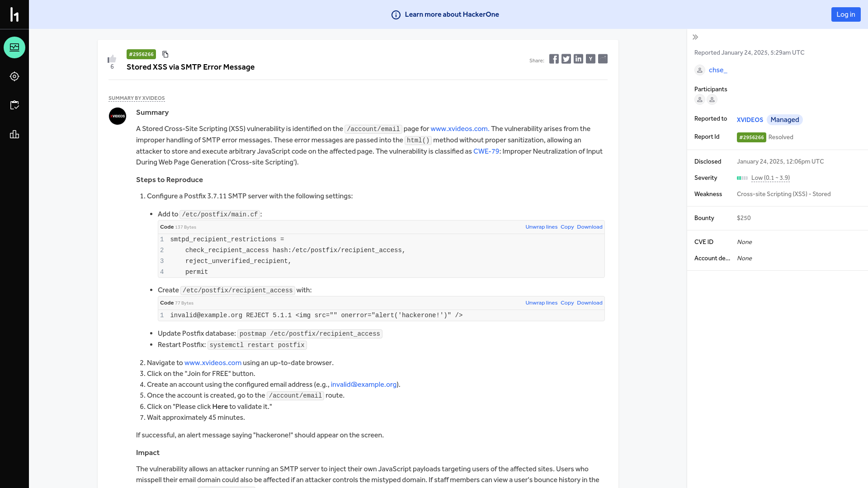Download the 137 Bytes code block
The height and width of the screenshot is (488, 868).
(x=590, y=227)
